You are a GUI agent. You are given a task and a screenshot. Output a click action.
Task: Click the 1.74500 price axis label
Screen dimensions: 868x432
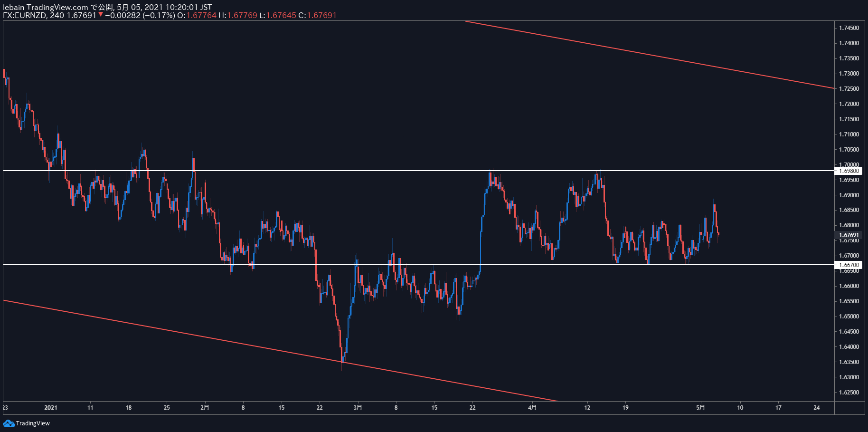tap(849, 28)
